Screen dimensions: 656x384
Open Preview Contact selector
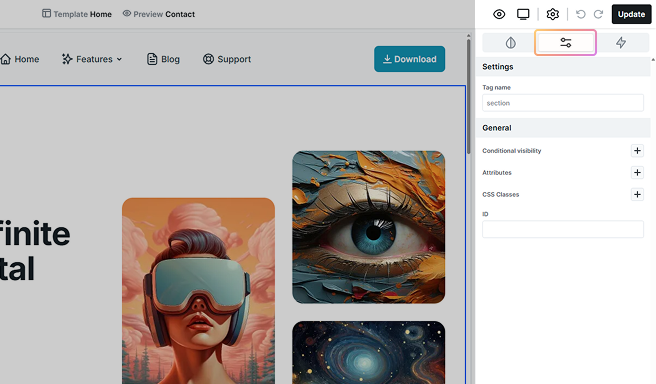tap(159, 14)
